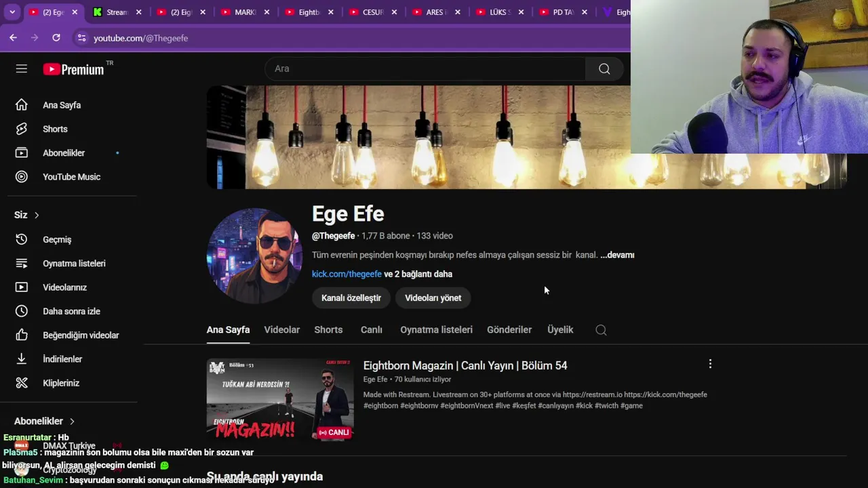Image resolution: width=868 pixels, height=488 pixels.
Task: Click the @Thegeefe handle text
Action: (333, 236)
